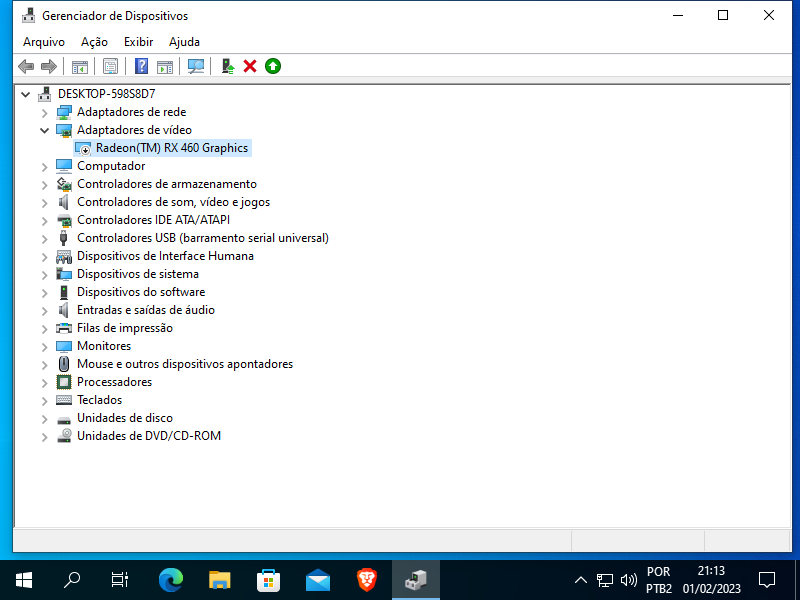800x600 pixels.
Task: Toggle the console tree pane icon
Action: (80, 66)
